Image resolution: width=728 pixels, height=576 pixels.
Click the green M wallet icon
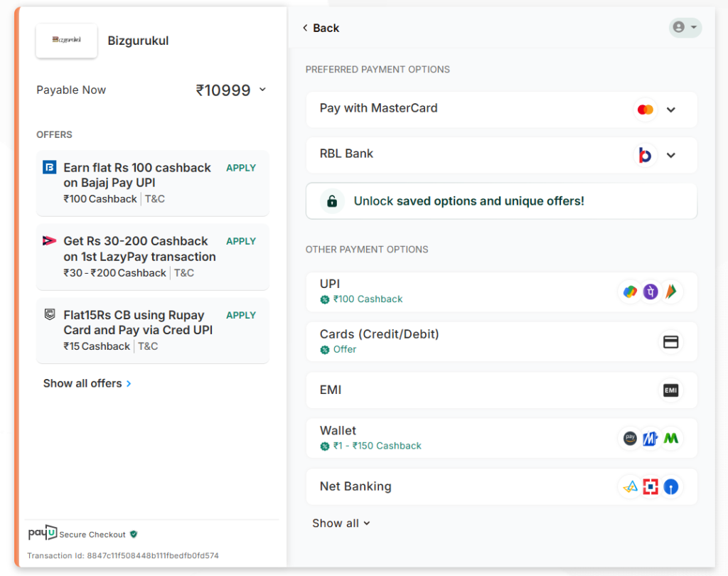[671, 438]
